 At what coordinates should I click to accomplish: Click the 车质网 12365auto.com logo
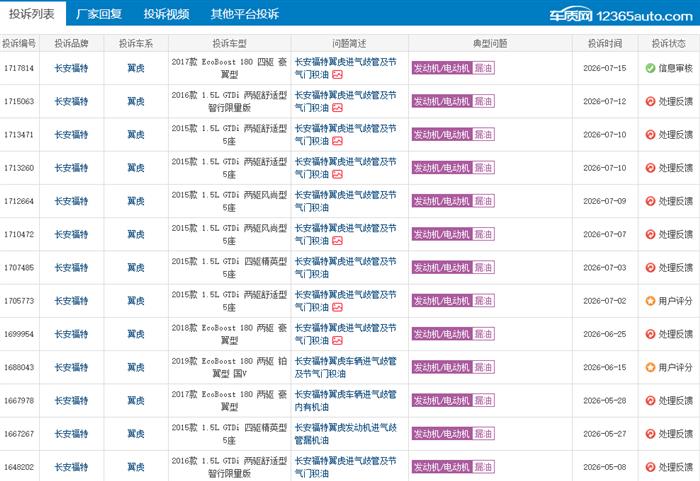621,16
